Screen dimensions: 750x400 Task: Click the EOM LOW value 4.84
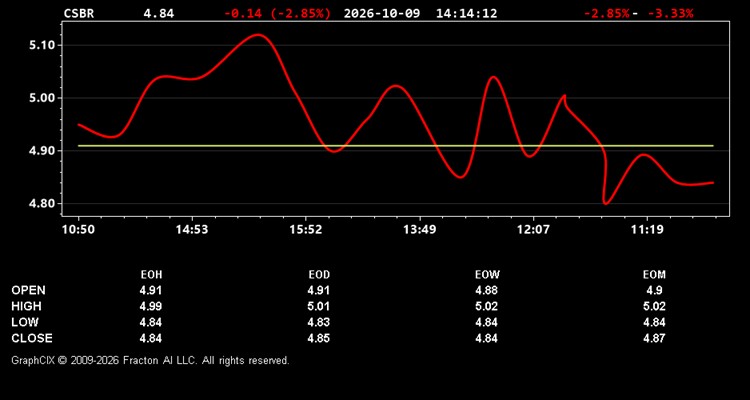(x=654, y=322)
